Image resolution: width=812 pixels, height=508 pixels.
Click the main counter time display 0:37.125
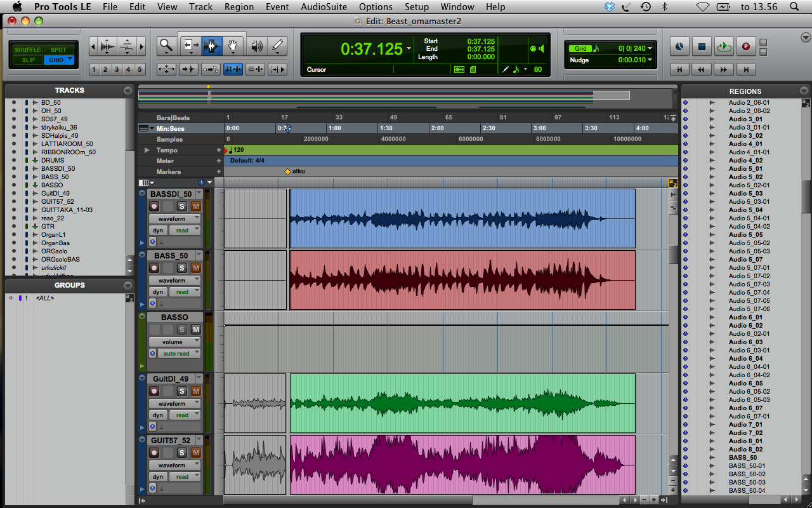coord(372,49)
